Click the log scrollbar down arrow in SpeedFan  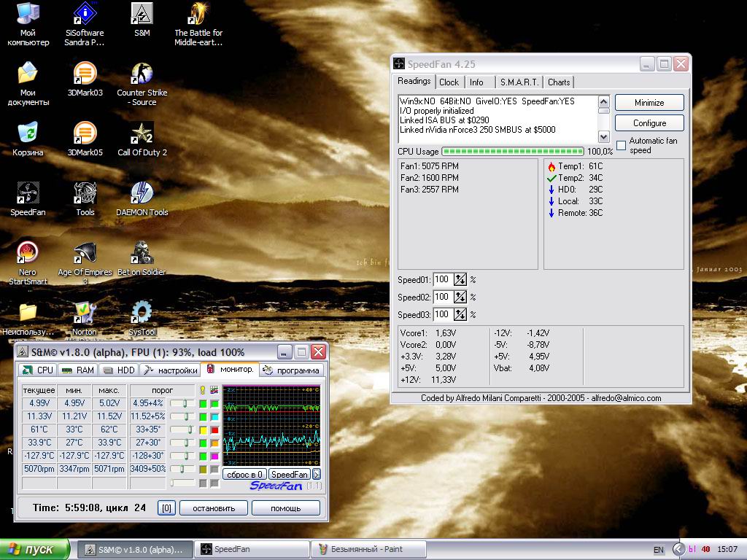(x=603, y=136)
